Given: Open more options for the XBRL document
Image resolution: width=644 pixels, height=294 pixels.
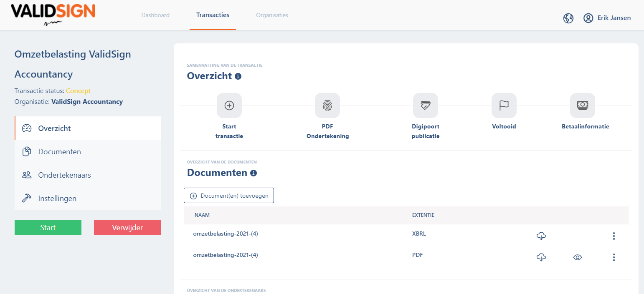Looking at the screenshot, I should point(614,236).
